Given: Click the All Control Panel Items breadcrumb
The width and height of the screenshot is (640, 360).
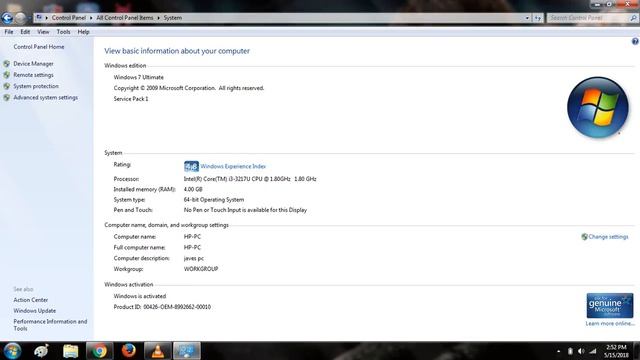Looking at the screenshot, I should point(125,18).
